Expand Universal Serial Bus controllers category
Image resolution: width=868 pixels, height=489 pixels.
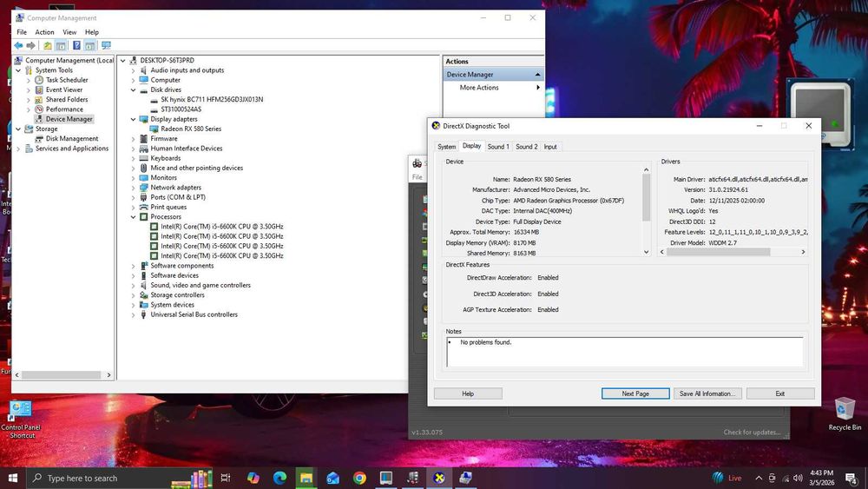click(x=133, y=314)
